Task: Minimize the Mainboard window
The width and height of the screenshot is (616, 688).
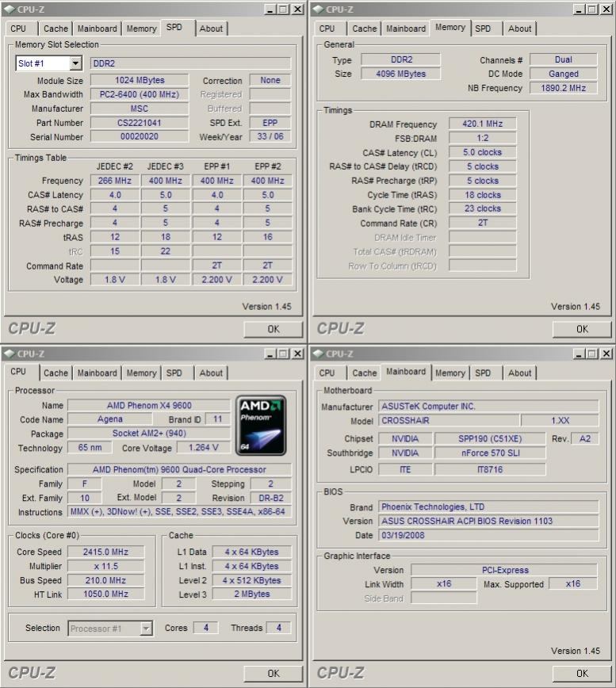Action: (580, 354)
